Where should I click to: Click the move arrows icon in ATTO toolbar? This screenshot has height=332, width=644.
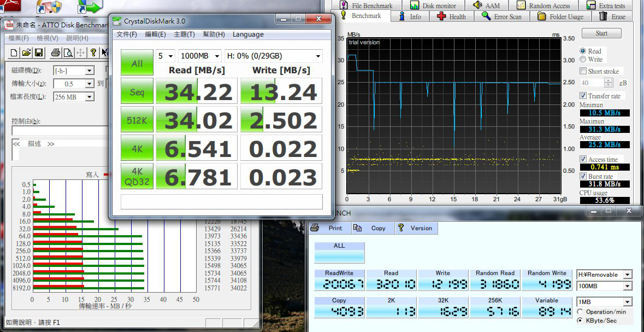click(80, 53)
